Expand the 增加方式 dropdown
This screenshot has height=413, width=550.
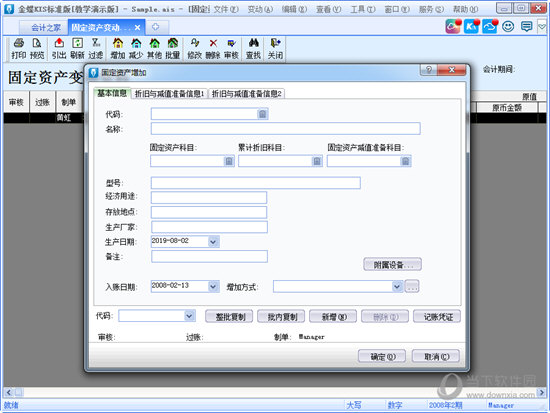pos(397,286)
